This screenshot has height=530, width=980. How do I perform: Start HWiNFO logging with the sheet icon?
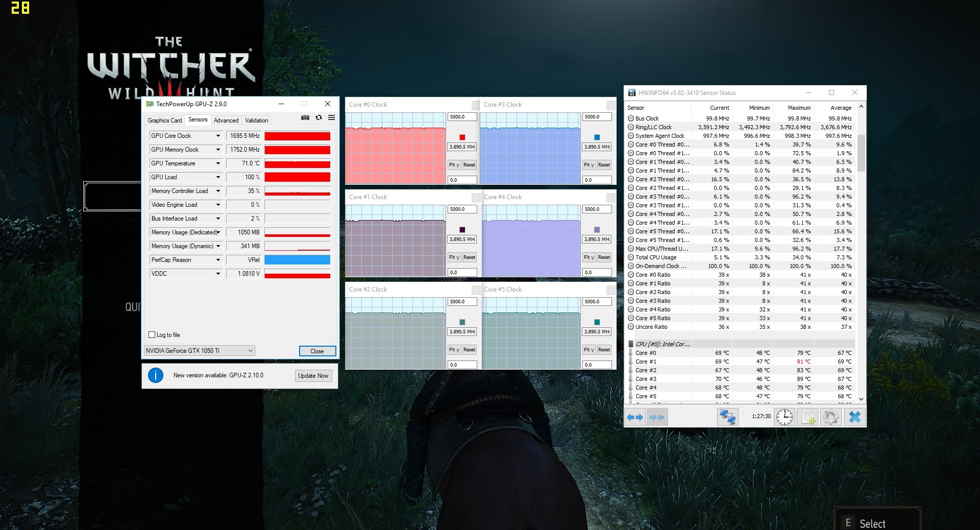[808, 417]
